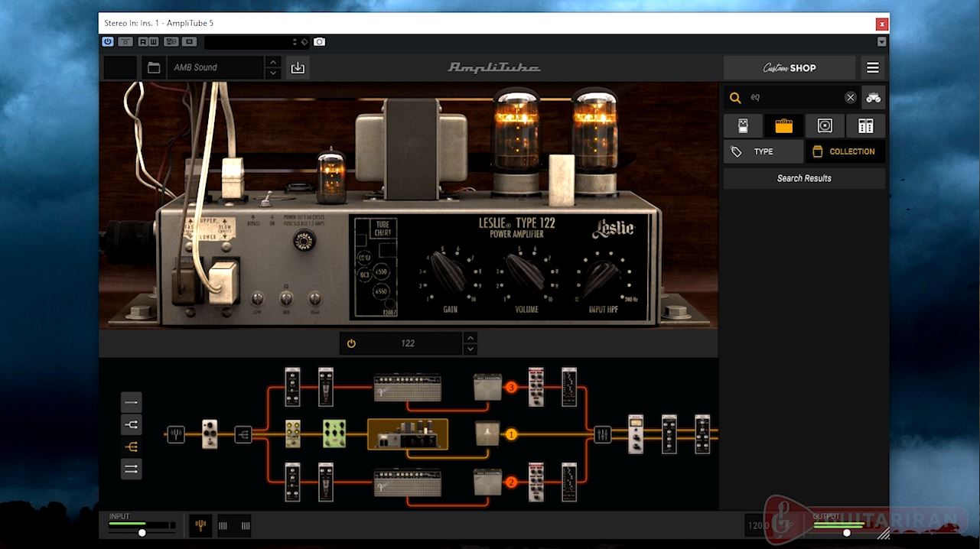Switch to next amp model below 122
Viewport: 980px width, 549px height.
click(x=470, y=349)
